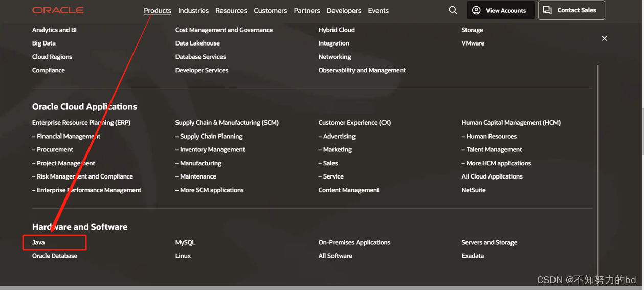Open Observability and Management
The width and height of the screenshot is (644, 290).
362,70
